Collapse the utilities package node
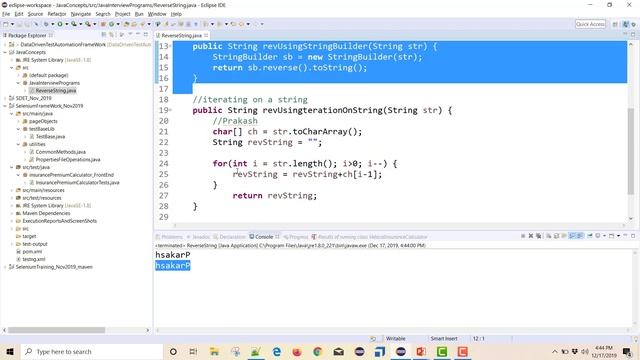 point(18,144)
